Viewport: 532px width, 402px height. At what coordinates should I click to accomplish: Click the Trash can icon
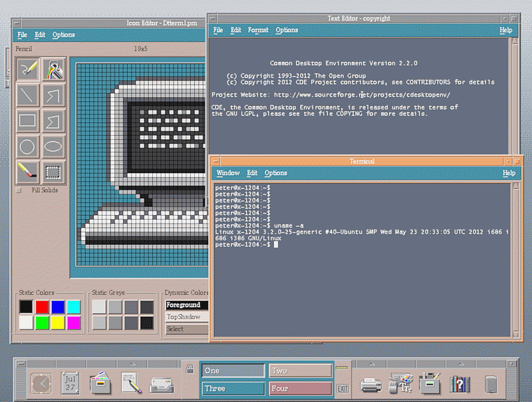[x=491, y=384]
